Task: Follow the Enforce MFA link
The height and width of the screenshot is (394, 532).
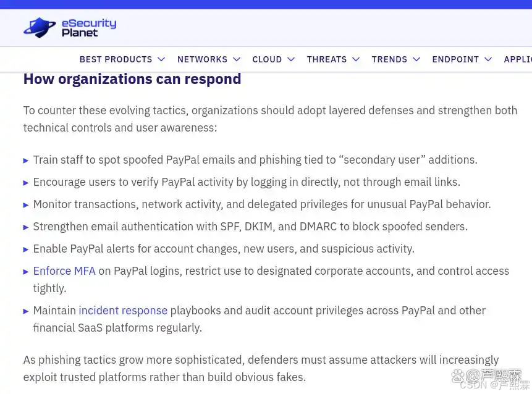Action: click(x=64, y=271)
